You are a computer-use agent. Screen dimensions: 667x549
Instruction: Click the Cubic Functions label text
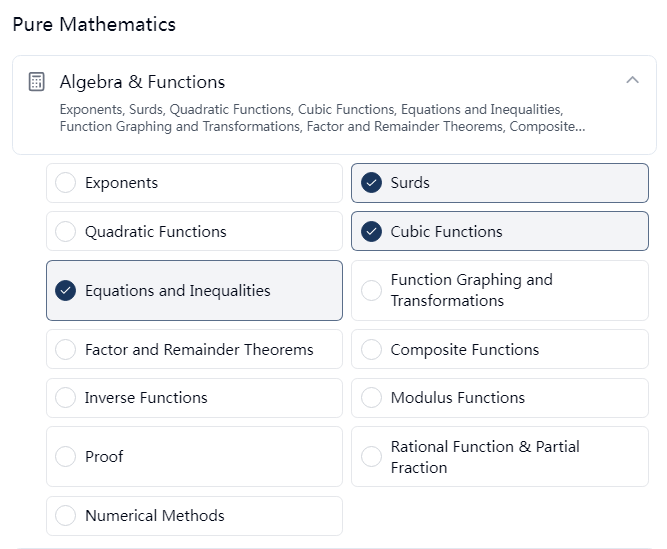tap(446, 231)
